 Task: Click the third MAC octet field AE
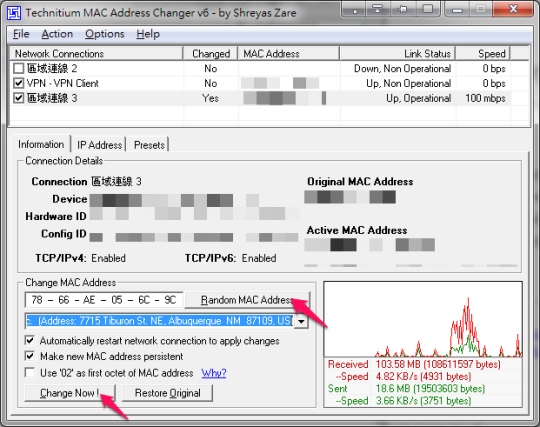[89, 300]
